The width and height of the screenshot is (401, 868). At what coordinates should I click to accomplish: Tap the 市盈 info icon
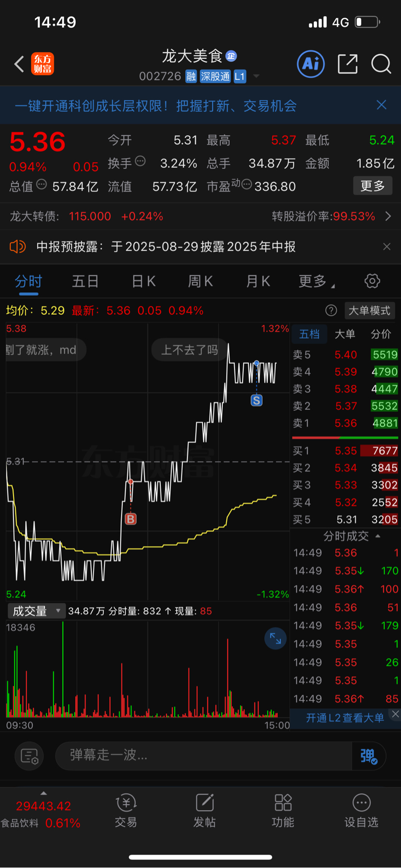[x=247, y=184]
